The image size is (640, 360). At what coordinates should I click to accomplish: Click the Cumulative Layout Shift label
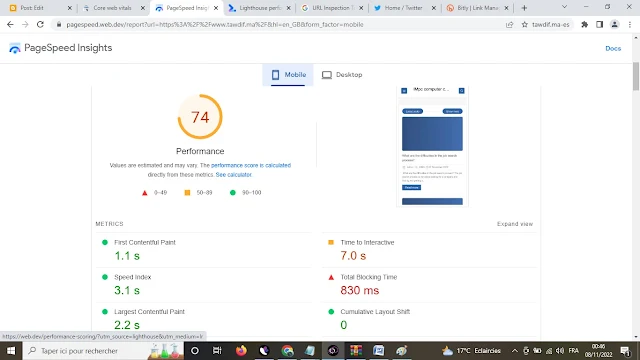pyautogui.click(x=375, y=312)
